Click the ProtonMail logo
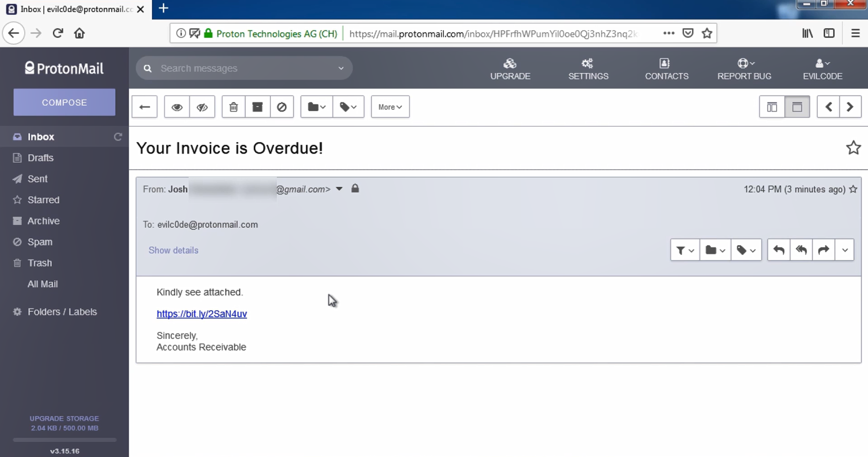The width and height of the screenshot is (868, 457). pyautogui.click(x=64, y=68)
